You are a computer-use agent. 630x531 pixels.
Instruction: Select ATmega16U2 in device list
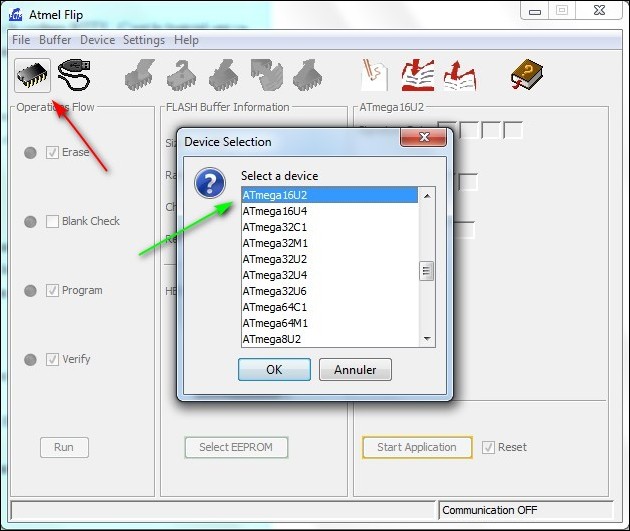[329, 195]
